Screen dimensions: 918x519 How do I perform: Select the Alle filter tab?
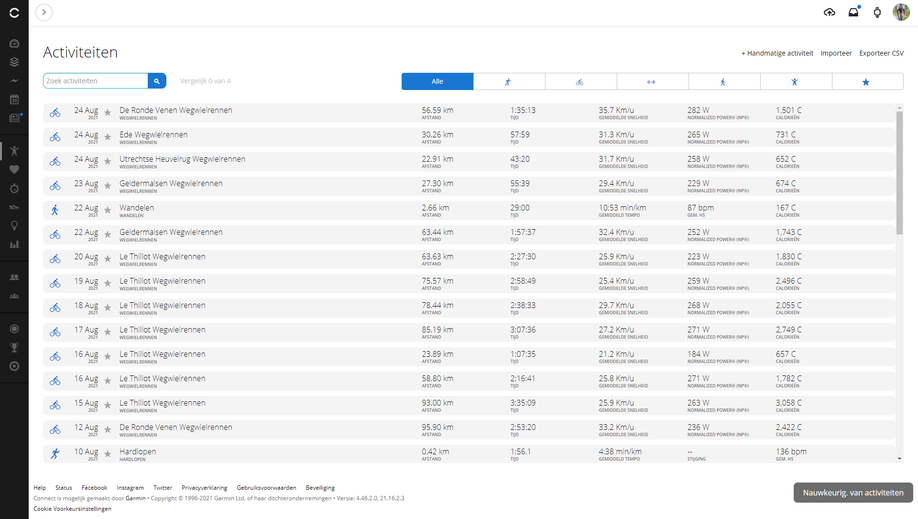click(x=437, y=82)
